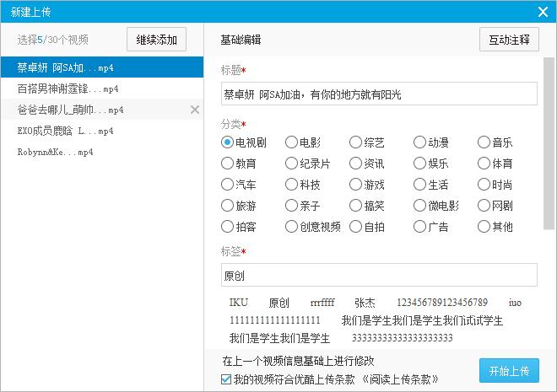Image resolution: width=557 pixels, height=392 pixels.
Task: Click 继续添加 to add more videos
Action: point(156,40)
